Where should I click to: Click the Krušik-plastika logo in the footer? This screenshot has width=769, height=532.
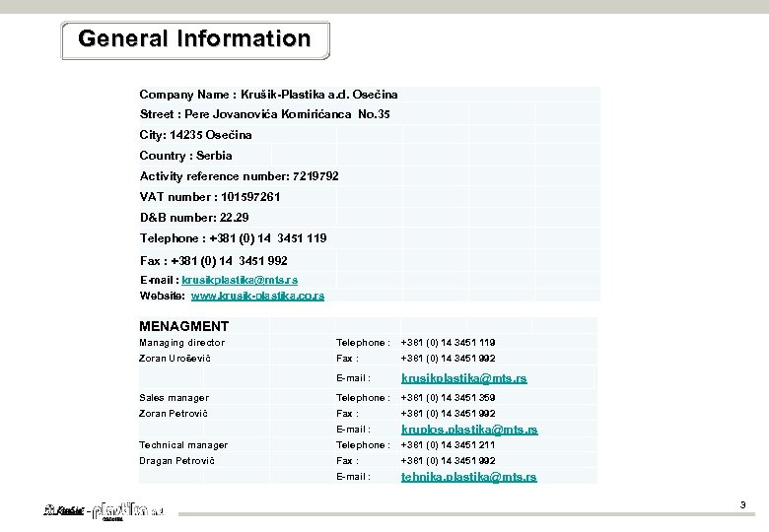pos(104,512)
